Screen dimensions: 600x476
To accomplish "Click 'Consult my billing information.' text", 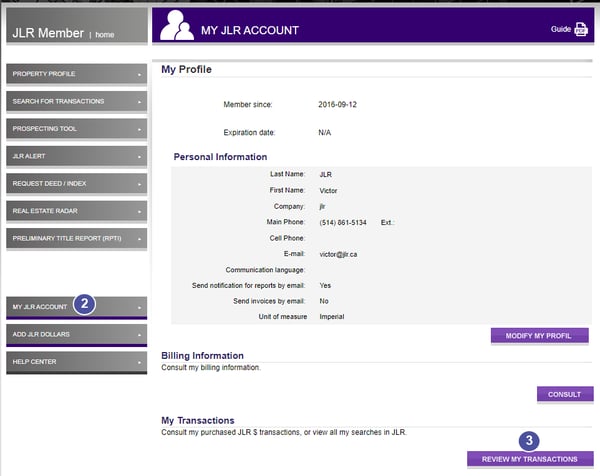I will click(x=211, y=367).
